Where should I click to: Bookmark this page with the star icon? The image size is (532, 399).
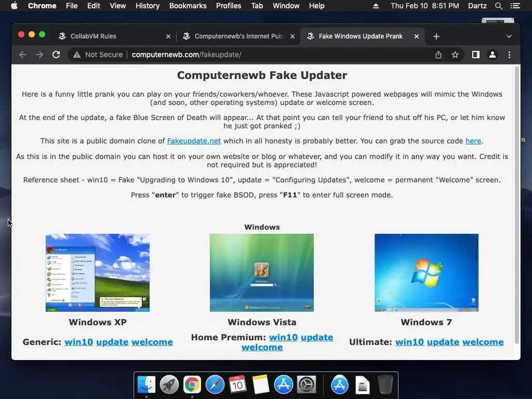tap(455, 55)
